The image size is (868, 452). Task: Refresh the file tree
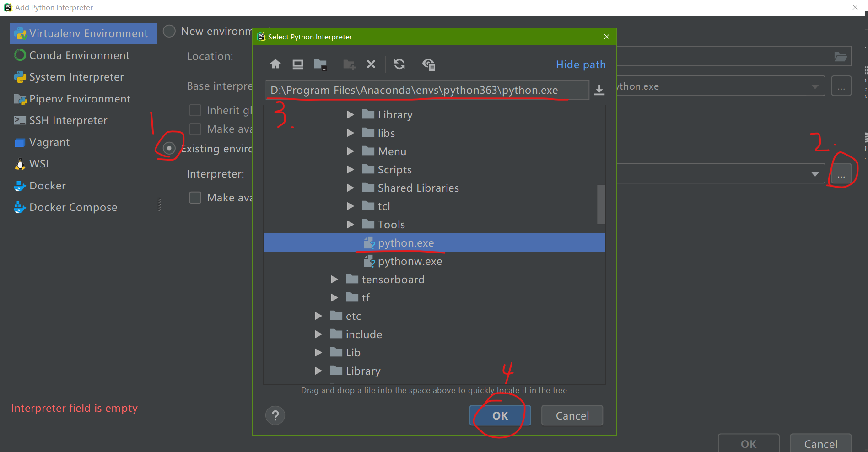399,65
